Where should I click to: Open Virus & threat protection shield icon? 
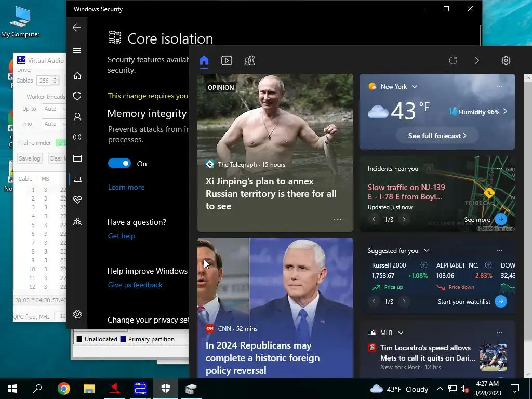click(x=77, y=96)
